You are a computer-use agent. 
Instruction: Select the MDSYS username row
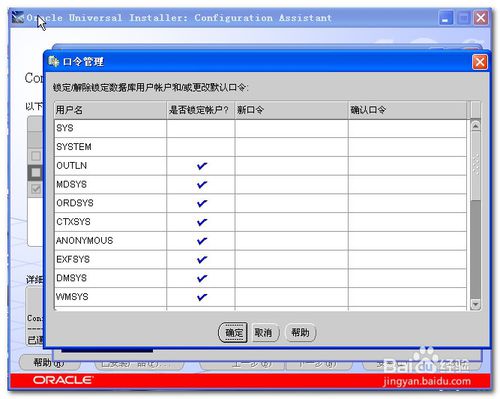click(110, 184)
